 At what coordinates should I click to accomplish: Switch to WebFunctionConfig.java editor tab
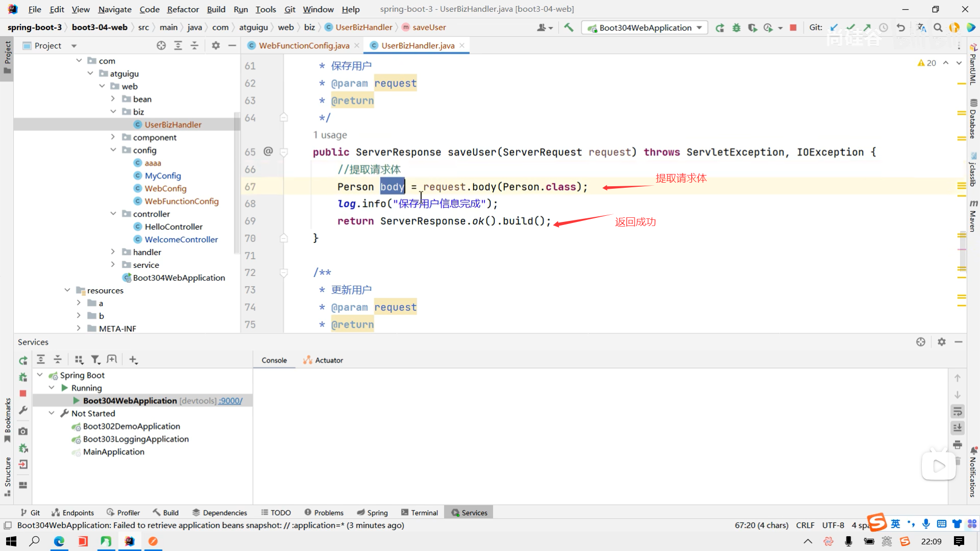[x=304, y=45]
